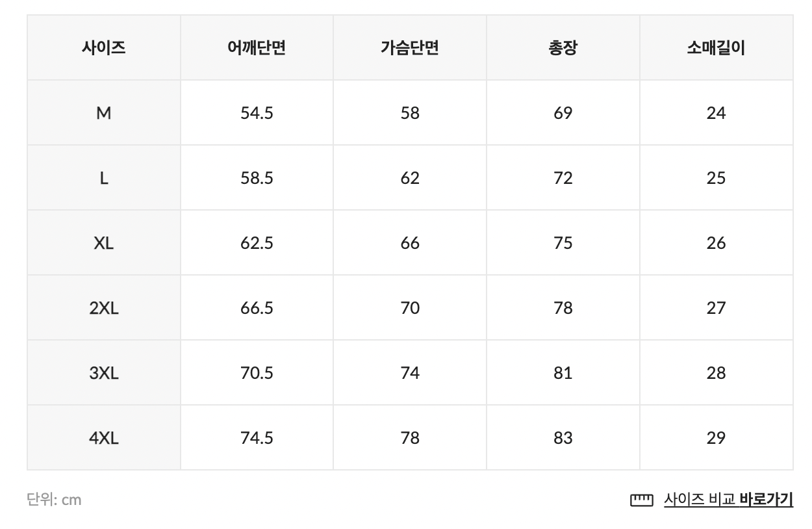The width and height of the screenshot is (812, 529).
Task: Select the 4XL size row label
Action: point(104,438)
